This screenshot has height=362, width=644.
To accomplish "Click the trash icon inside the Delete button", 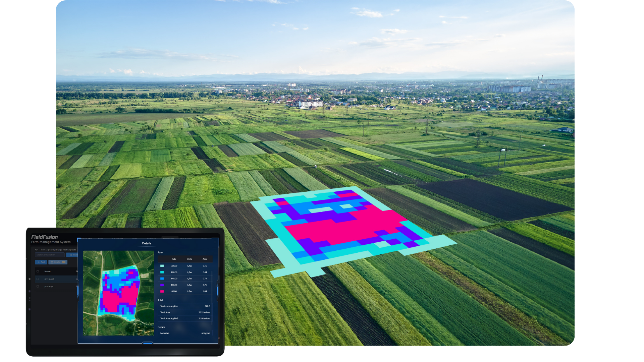I will coord(52,262).
